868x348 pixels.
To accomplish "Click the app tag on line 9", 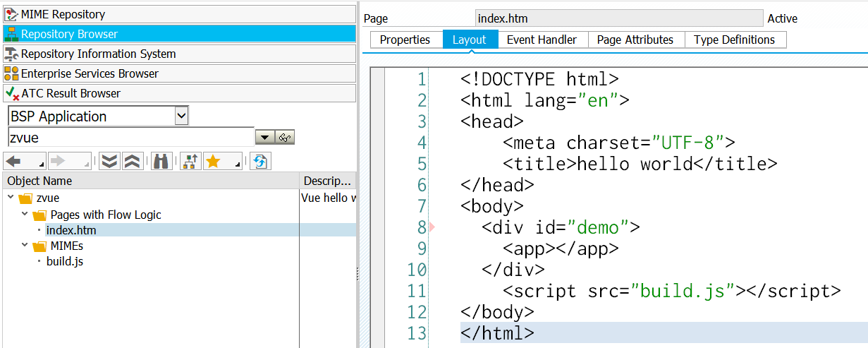I will click(x=561, y=248).
